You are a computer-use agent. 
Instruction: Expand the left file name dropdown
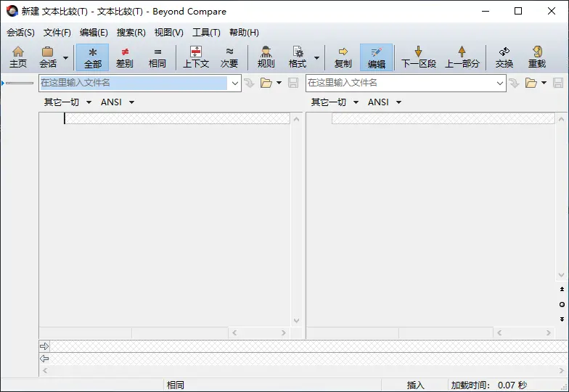pos(234,83)
